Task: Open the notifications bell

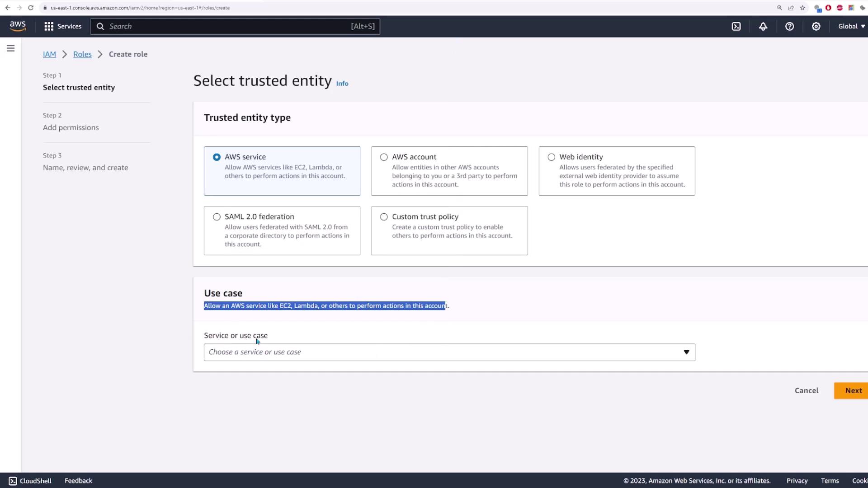Action: pyautogui.click(x=763, y=26)
